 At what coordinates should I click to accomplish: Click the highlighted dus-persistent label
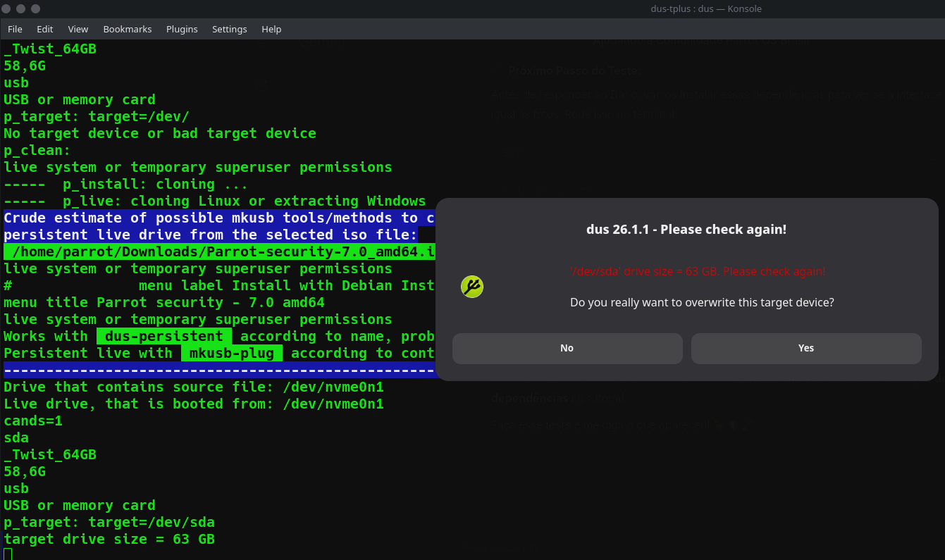(x=164, y=336)
